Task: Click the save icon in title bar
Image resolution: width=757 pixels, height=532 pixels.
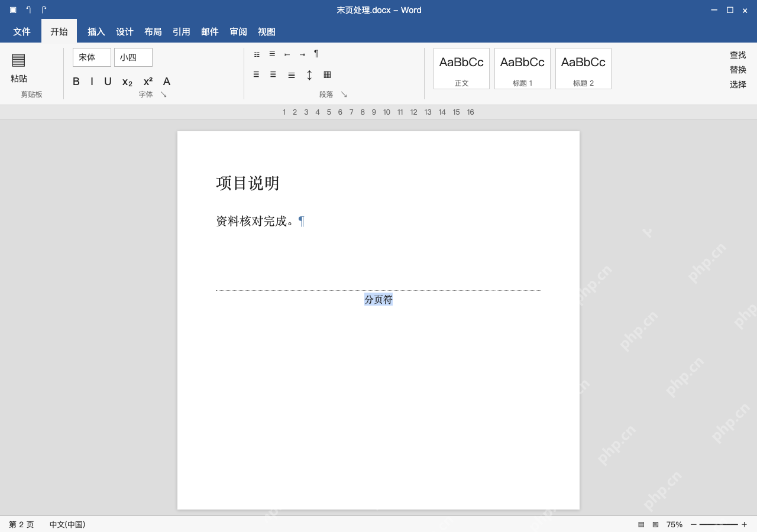Action: [x=13, y=9]
